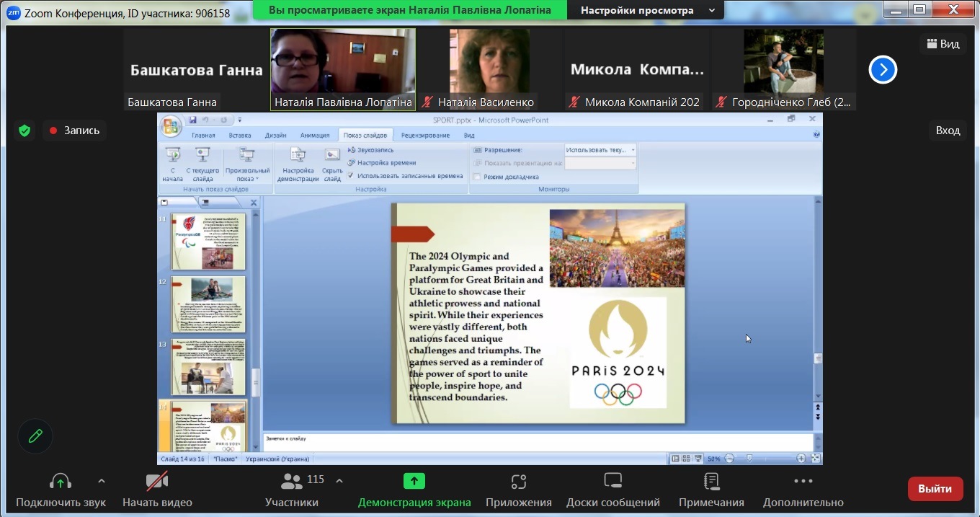Click the More options ellipsis icon

pyautogui.click(x=803, y=481)
